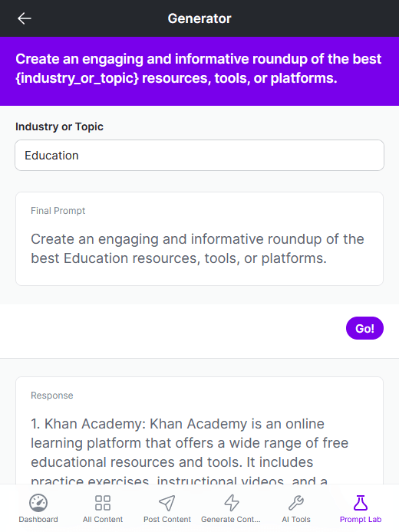Screen dimensions: 399x532
Task: Click the Response section heading
Action: point(52,396)
